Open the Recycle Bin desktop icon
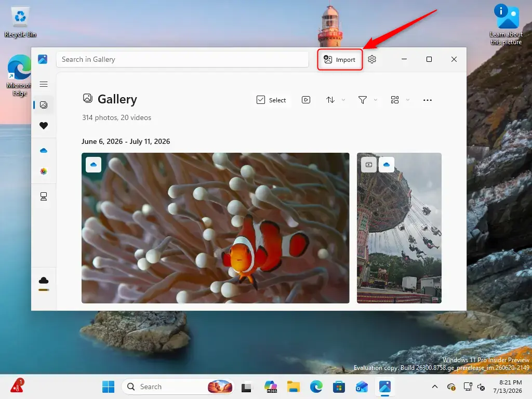 coord(20,22)
